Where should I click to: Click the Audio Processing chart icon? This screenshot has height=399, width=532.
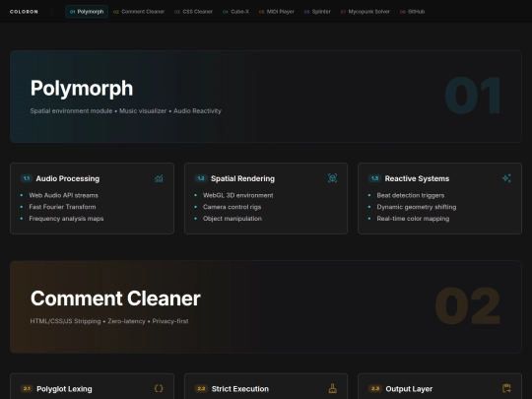[x=159, y=178]
